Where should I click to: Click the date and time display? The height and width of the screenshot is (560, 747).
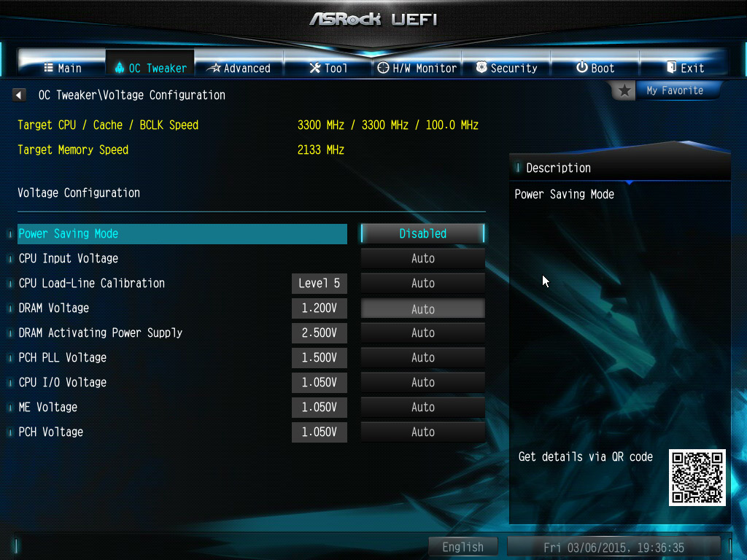click(x=614, y=548)
